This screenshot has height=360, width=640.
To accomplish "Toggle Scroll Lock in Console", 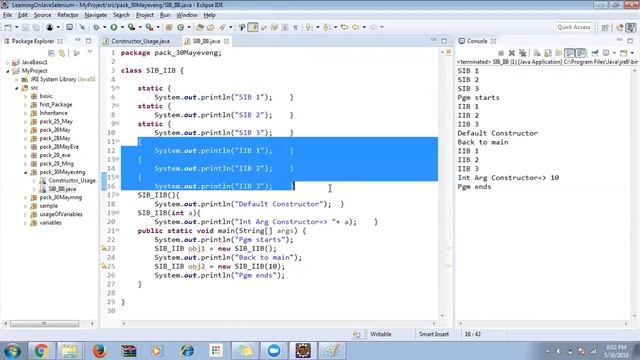I will point(547,53).
